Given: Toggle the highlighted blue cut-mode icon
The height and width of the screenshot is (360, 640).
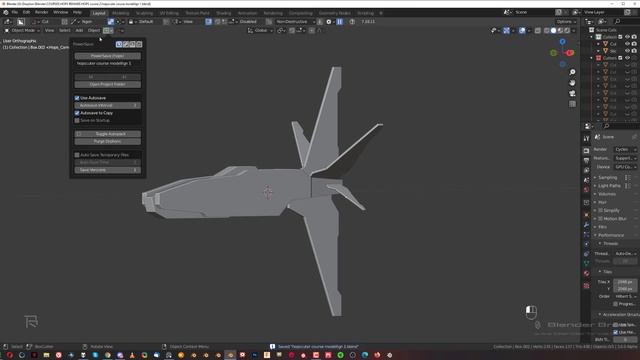Looking at the screenshot, I should tap(111, 22).
